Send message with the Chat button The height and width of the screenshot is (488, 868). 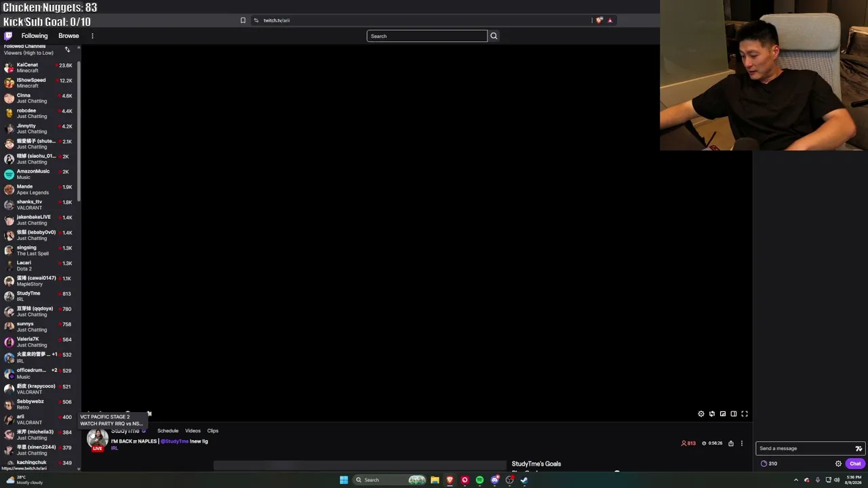(855, 464)
